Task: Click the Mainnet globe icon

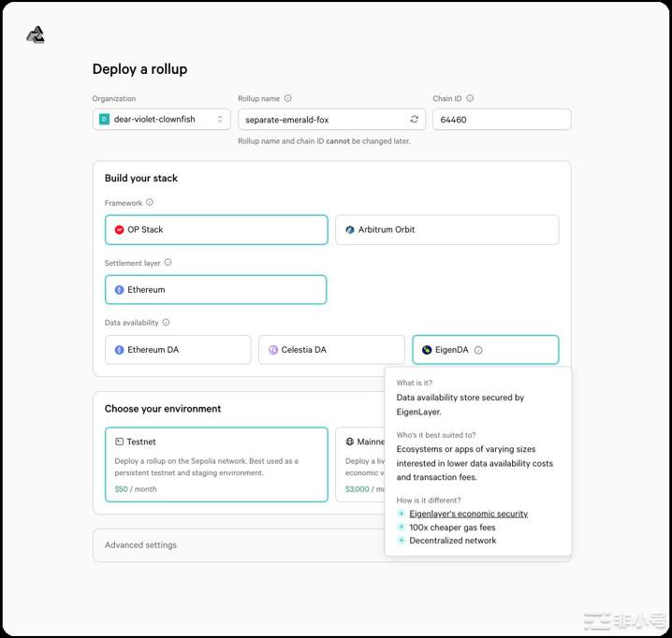Action: pyautogui.click(x=350, y=442)
